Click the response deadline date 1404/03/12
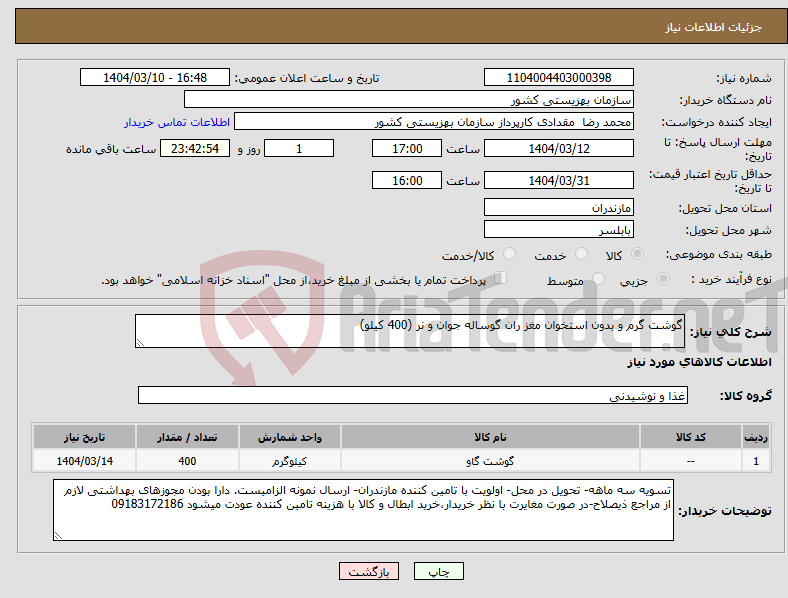The image size is (788, 598). tap(558, 148)
